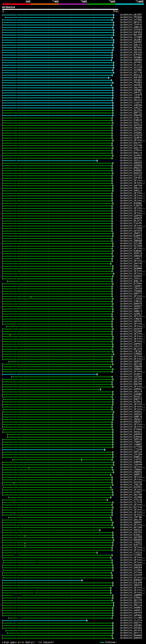Select the UniRef100_P17079 label
The image size is (146, 644).
pos(131,502)
